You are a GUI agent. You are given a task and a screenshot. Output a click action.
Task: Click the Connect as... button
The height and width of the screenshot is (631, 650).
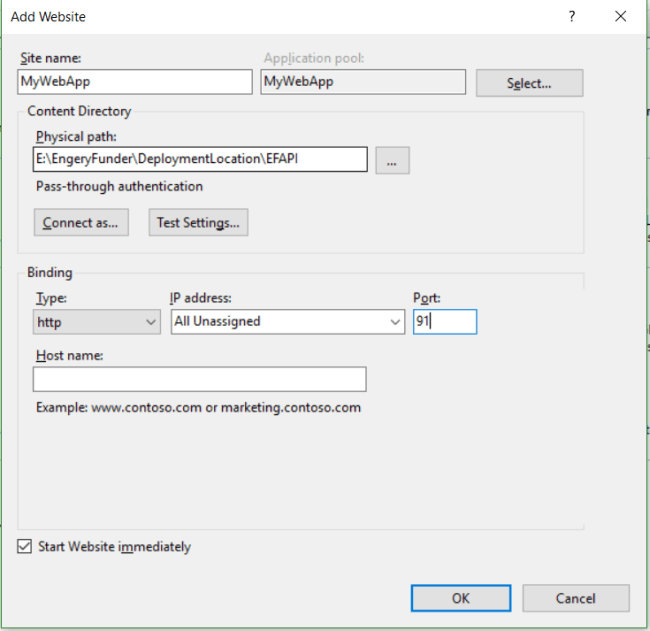pyautogui.click(x=80, y=223)
